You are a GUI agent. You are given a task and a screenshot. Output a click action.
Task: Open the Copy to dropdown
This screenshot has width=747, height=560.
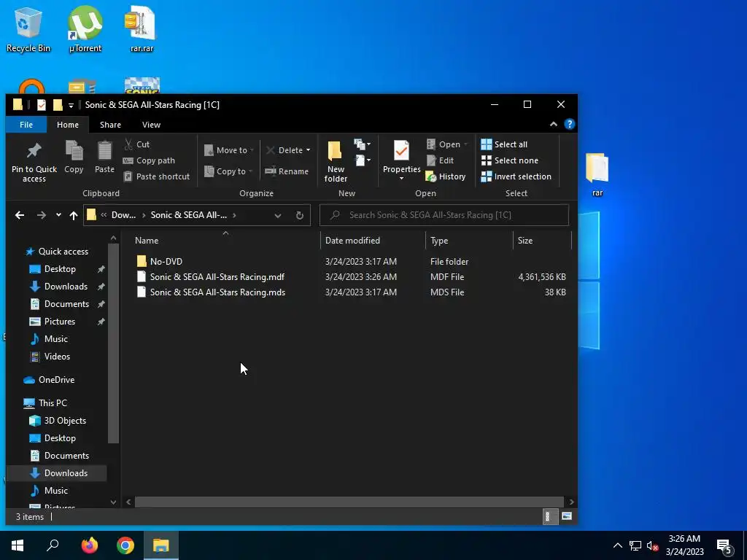[x=228, y=171]
